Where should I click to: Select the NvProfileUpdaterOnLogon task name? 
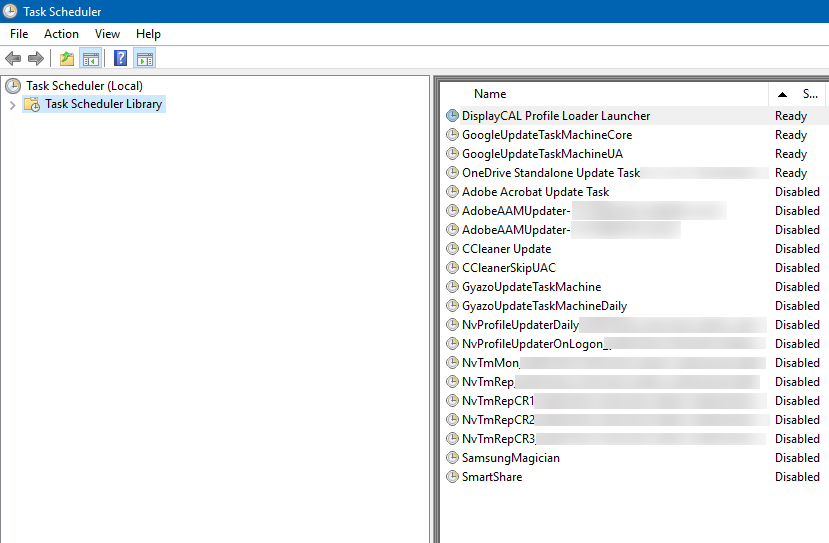coord(536,344)
